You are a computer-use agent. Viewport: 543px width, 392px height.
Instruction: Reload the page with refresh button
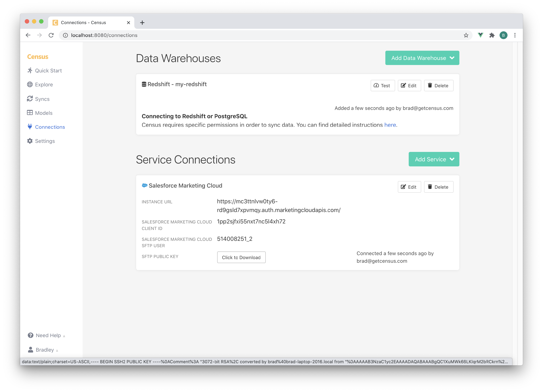tap(51, 35)
